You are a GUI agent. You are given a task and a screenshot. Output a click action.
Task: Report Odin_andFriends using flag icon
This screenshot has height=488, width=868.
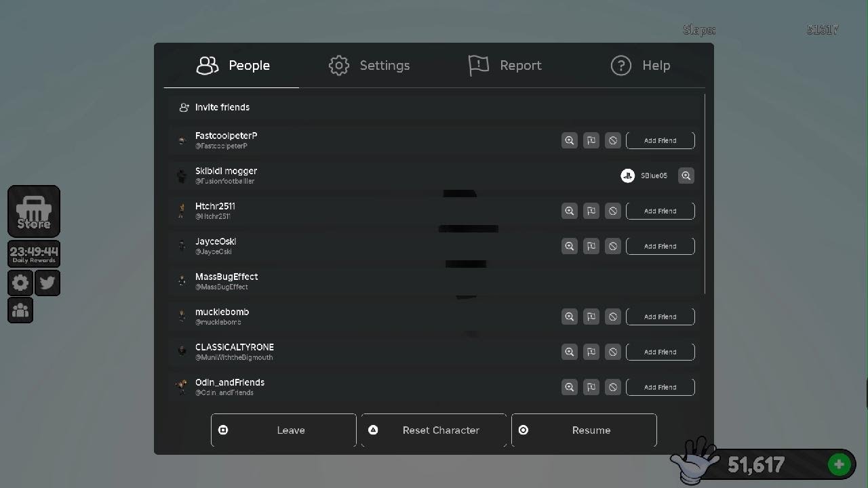pos(591,387)
